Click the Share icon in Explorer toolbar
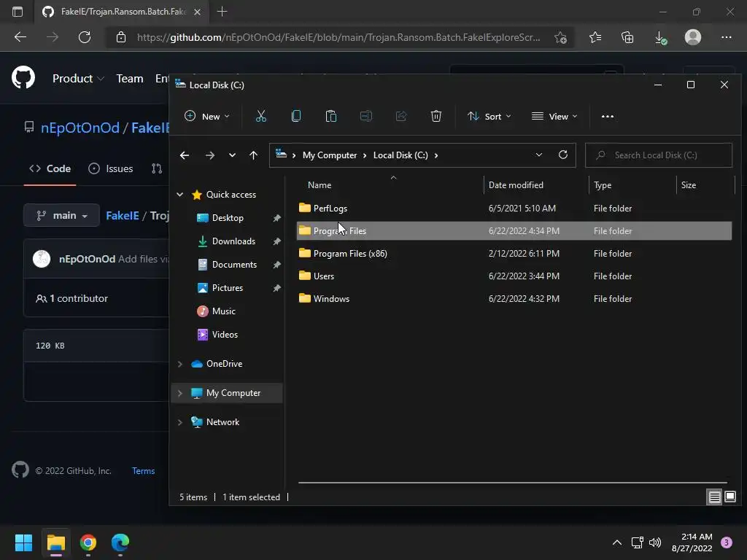Image resolution: width=747 pixels, height=560 pixels. coord(401,116)
